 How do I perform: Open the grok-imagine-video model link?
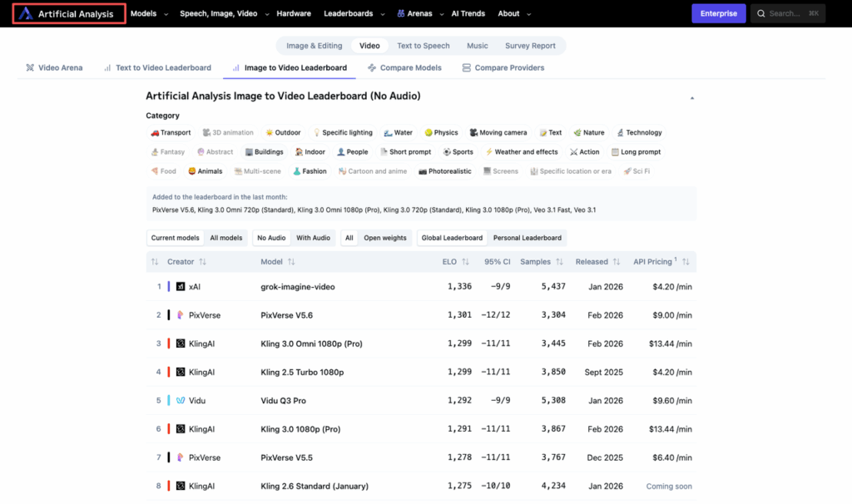click(x=297, y=287)
